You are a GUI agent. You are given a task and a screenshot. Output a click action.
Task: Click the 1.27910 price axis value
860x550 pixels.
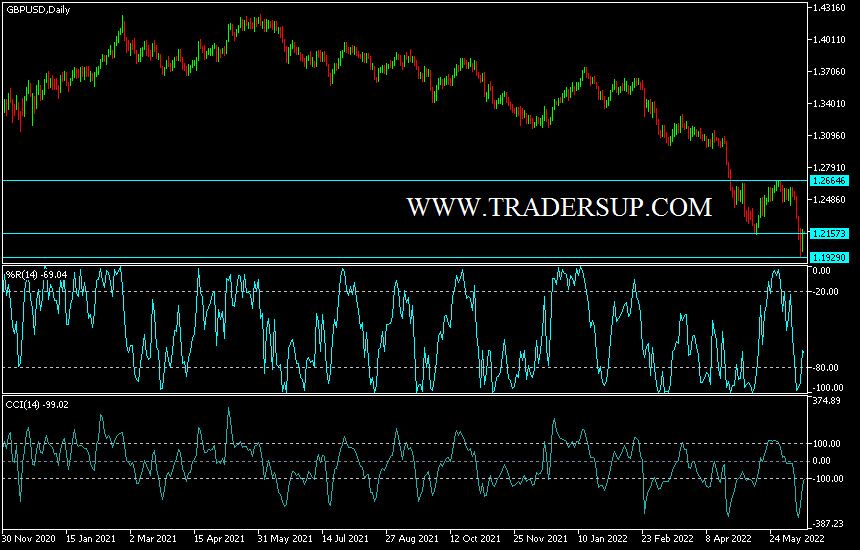coord(830,167)
